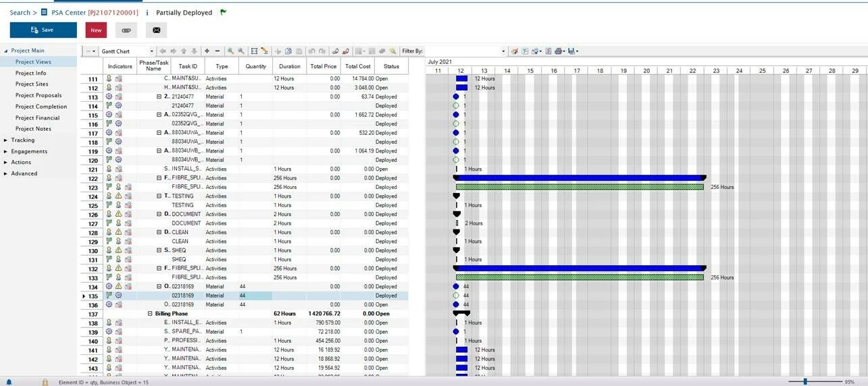Click the minus remove task icon
The height and width of the screenshot is (386, 868).
pyautogui.click(x=218, y=51)
